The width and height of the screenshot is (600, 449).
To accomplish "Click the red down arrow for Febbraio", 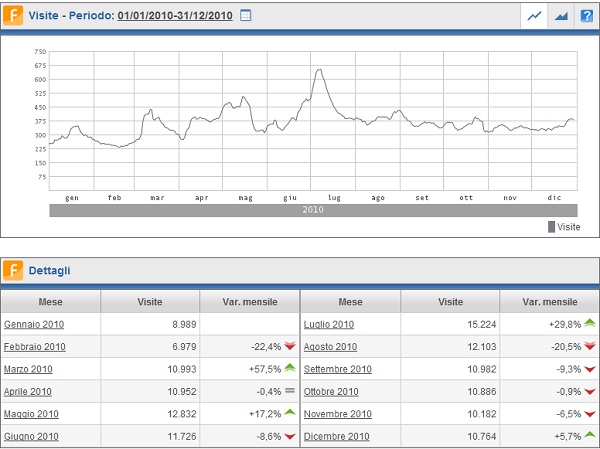I will (x=290, y=346).
